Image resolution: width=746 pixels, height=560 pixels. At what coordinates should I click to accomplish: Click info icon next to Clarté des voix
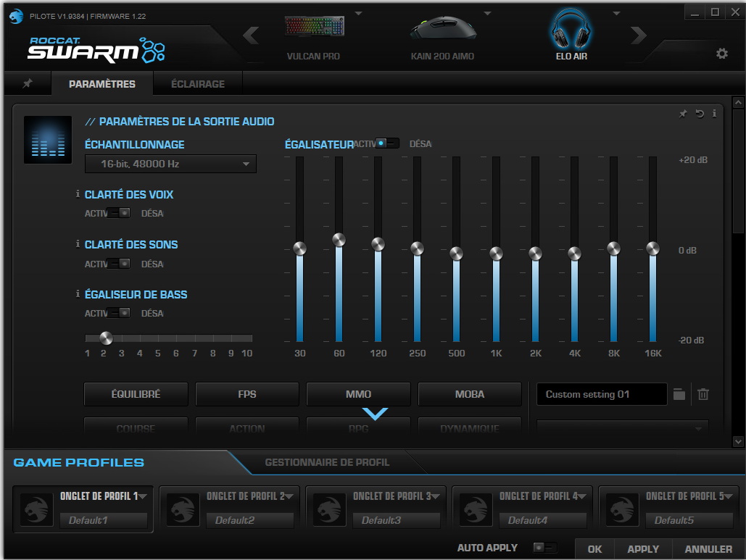[78, 194]
